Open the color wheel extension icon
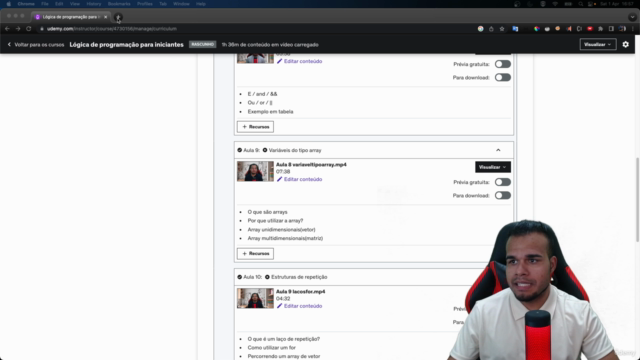This screenshot has width=640, height=360. point(536,29)
